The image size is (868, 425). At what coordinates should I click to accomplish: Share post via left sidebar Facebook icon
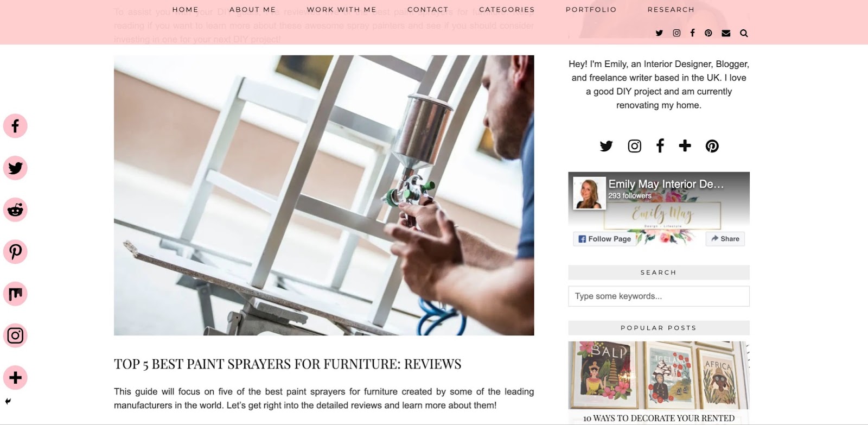tap(15, 126)
